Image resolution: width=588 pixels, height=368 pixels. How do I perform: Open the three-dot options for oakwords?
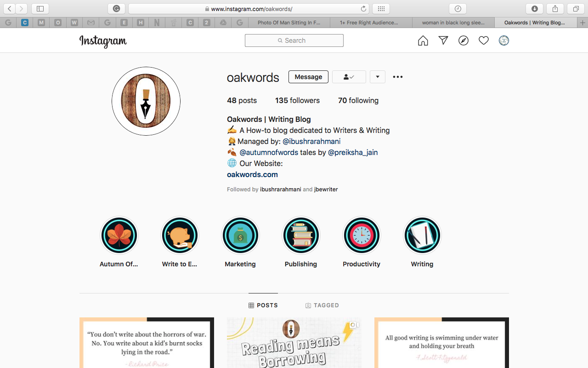tap(398, 77)
